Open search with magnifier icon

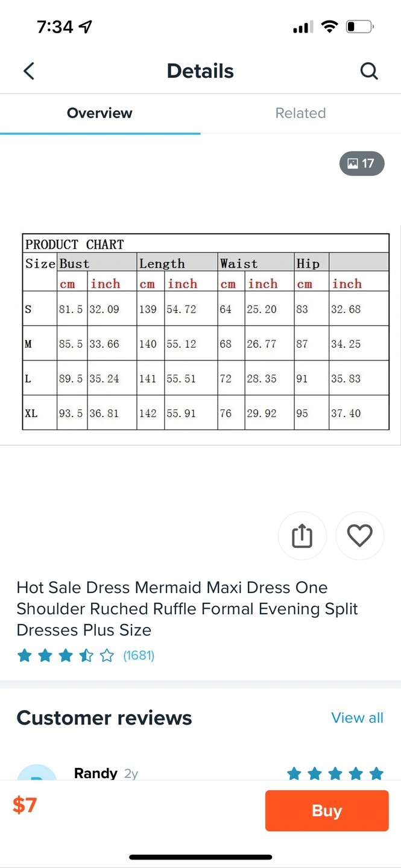369,71
